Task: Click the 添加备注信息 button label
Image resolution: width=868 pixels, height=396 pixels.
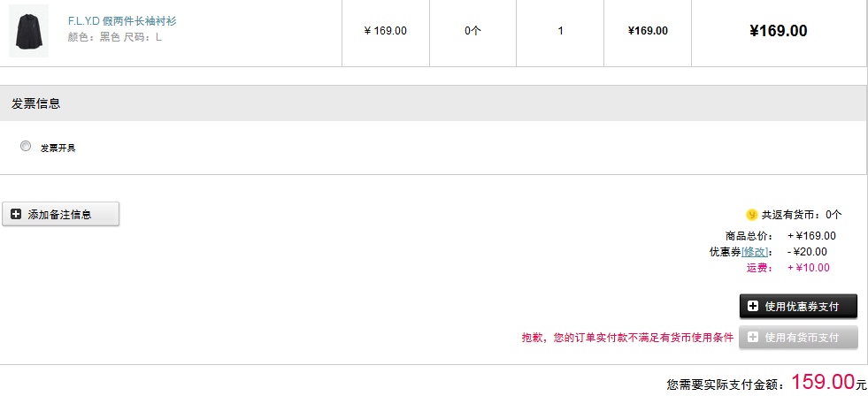Action: pyautogui.click(x=60, y=215)
